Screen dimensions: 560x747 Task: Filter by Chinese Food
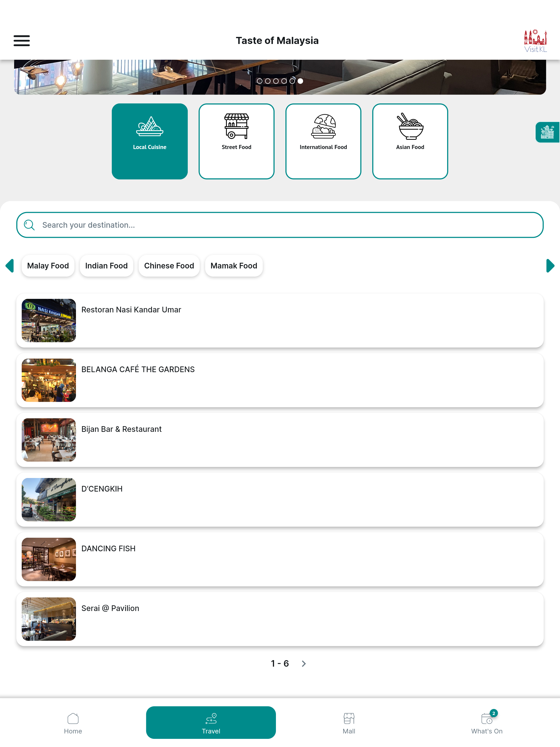tap(169, 266)
